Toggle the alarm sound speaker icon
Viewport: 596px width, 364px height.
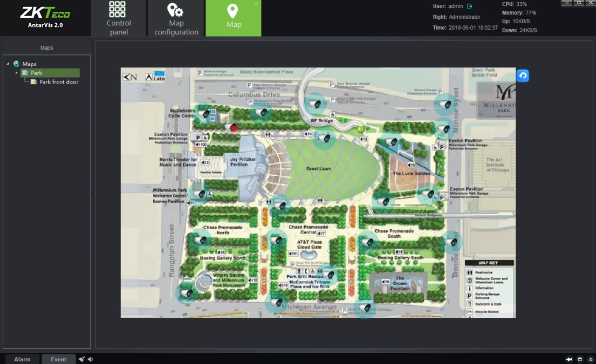[91, 359]
